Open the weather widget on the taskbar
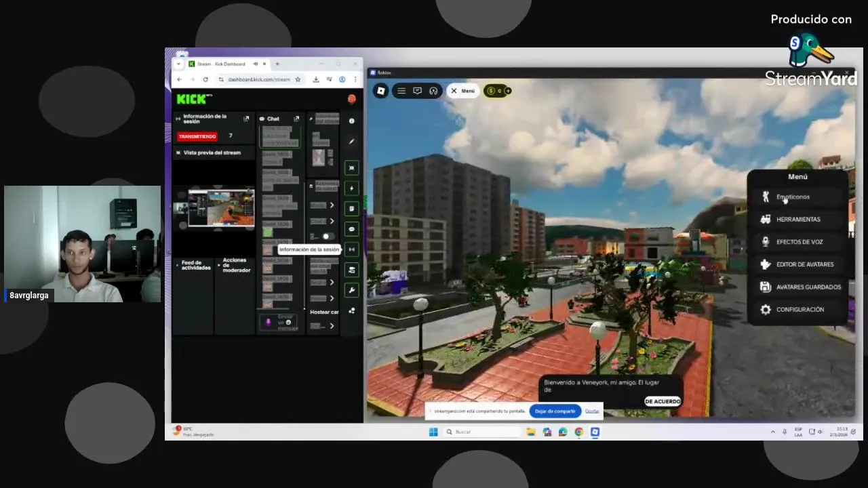The image size is (868, 488). click(194, 431)
